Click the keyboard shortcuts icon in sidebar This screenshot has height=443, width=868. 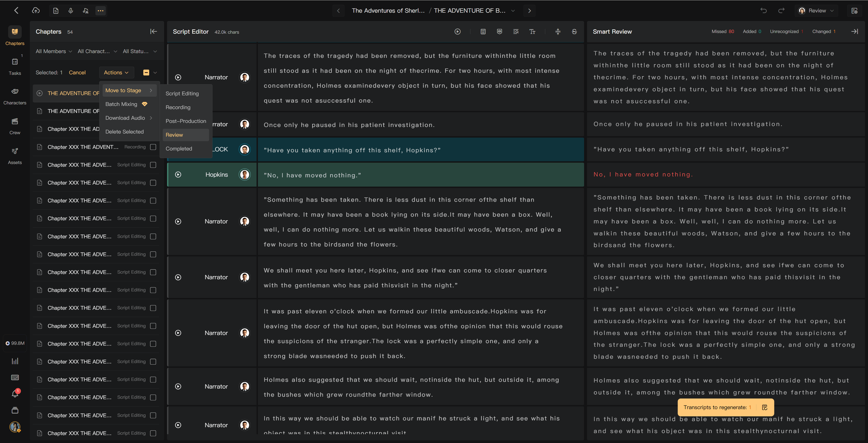[15, 377]
